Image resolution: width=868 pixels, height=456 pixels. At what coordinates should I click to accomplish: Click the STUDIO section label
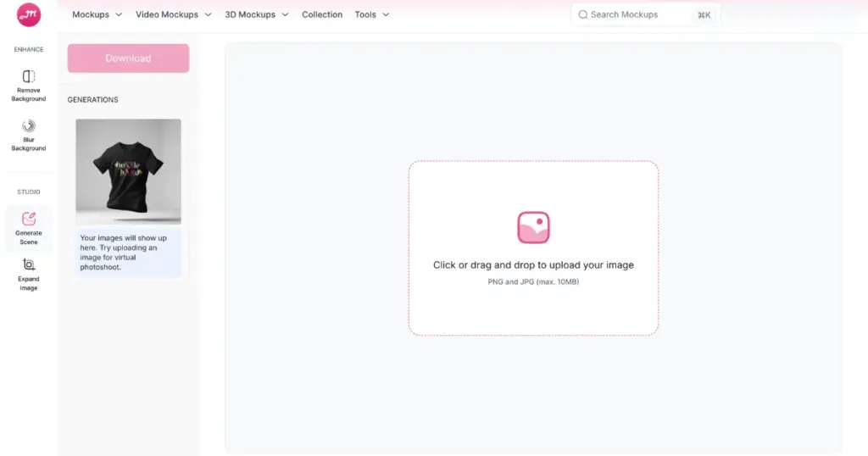coord(29,192)
